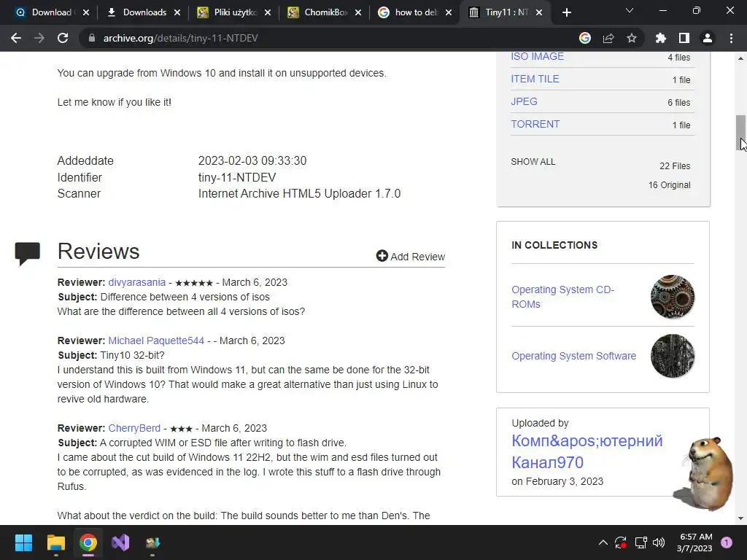
Task: Click the address bar URL
Action: click(x=181, y=38)
